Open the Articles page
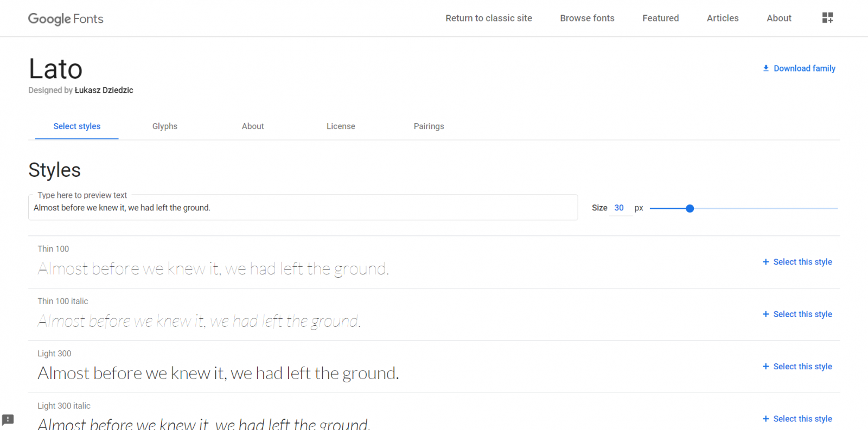The image size is (868, 430). click(x=723, y=18)
